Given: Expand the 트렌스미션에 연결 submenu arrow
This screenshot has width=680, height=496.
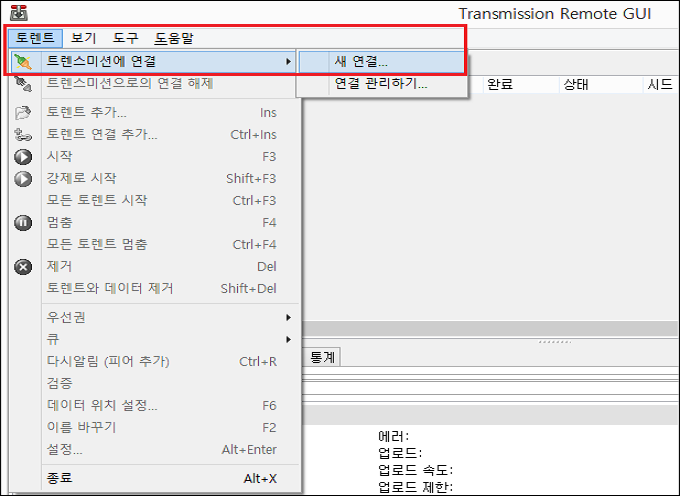Looking at the screenshot, I should (x=288, y=62).
